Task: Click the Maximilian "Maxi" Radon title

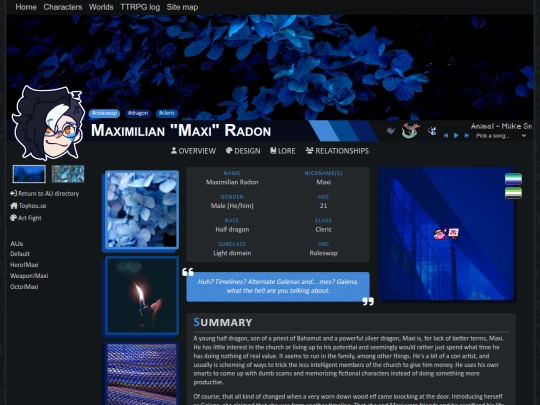Action: pyautogui.click(x=181, y=131)
